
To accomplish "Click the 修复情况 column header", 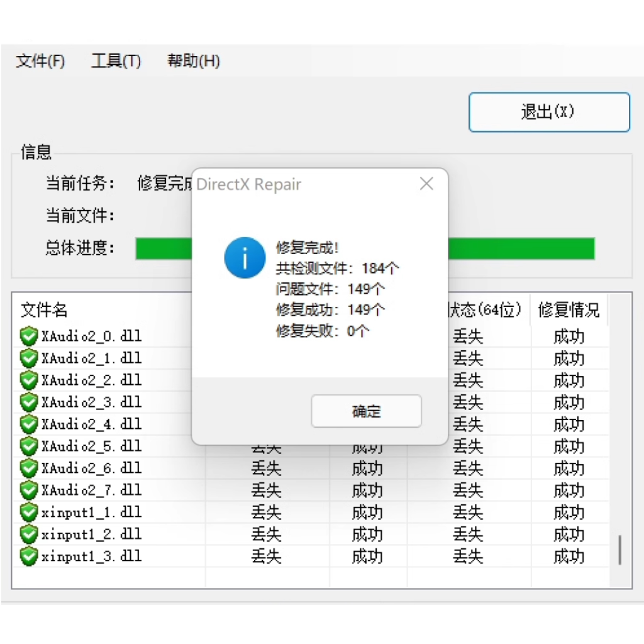I will pyautogui.click(x=569, y=309).
